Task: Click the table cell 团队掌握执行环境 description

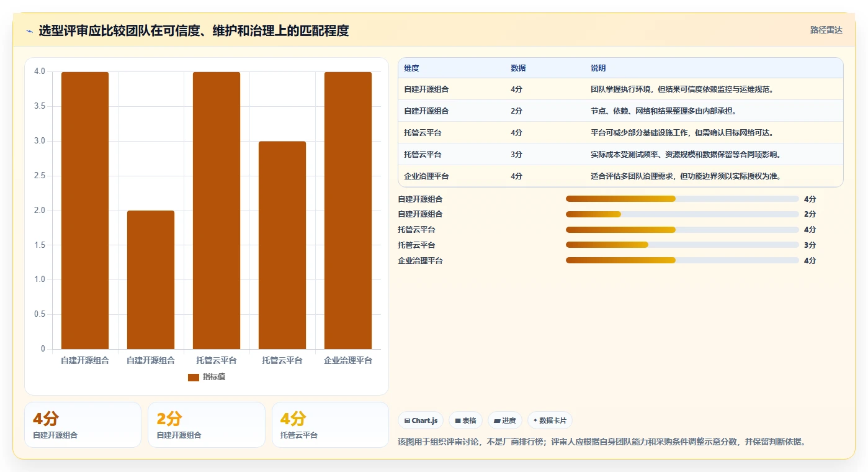Action: click(x=683, y=89)
